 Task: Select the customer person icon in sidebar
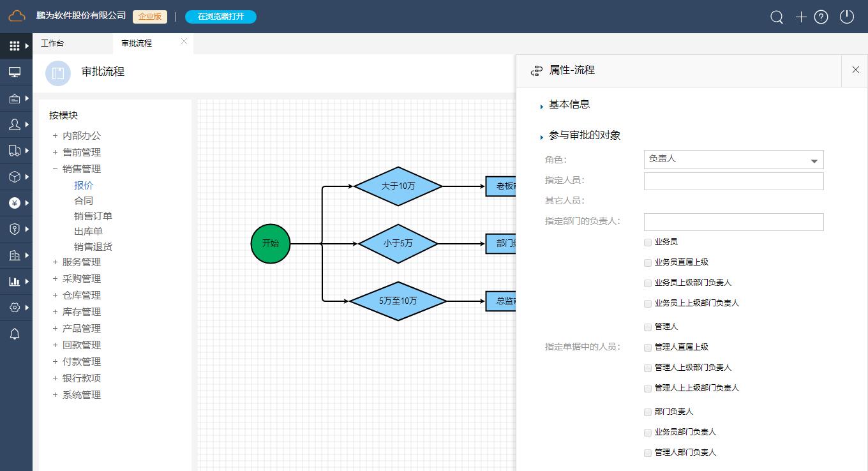[13, 124]
